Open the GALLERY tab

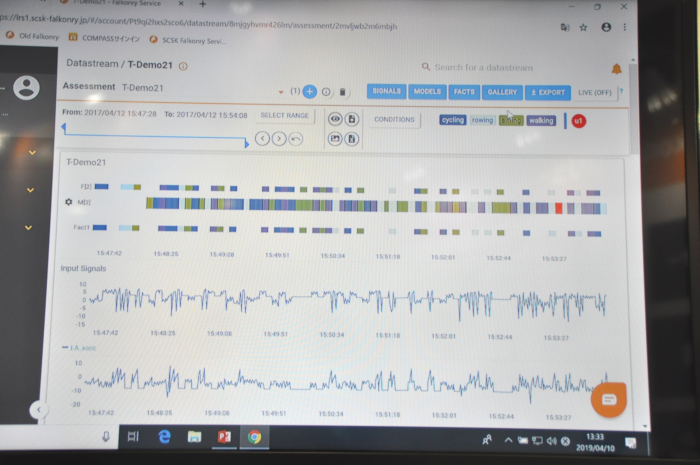tap(502, 92)
